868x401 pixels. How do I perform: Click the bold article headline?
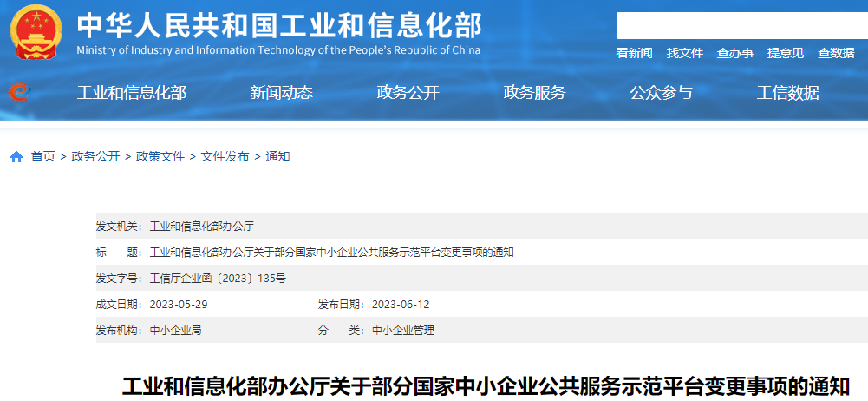486,386
